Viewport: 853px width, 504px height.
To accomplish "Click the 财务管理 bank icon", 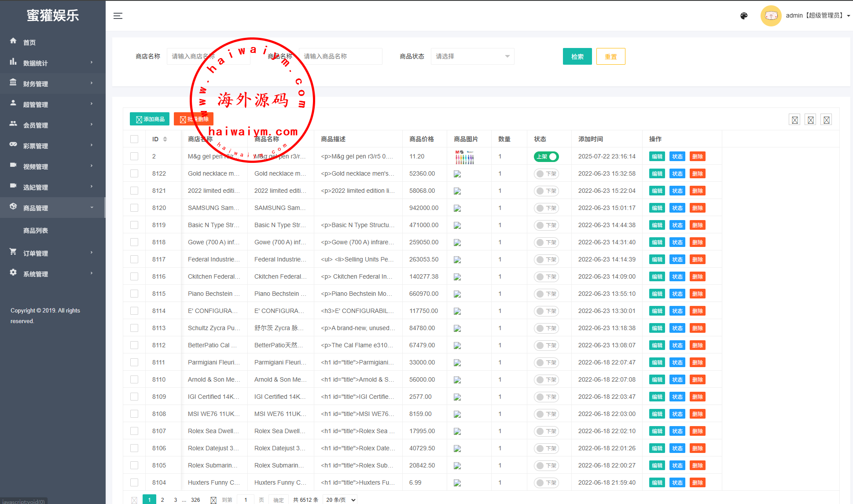I will (13, 82).
